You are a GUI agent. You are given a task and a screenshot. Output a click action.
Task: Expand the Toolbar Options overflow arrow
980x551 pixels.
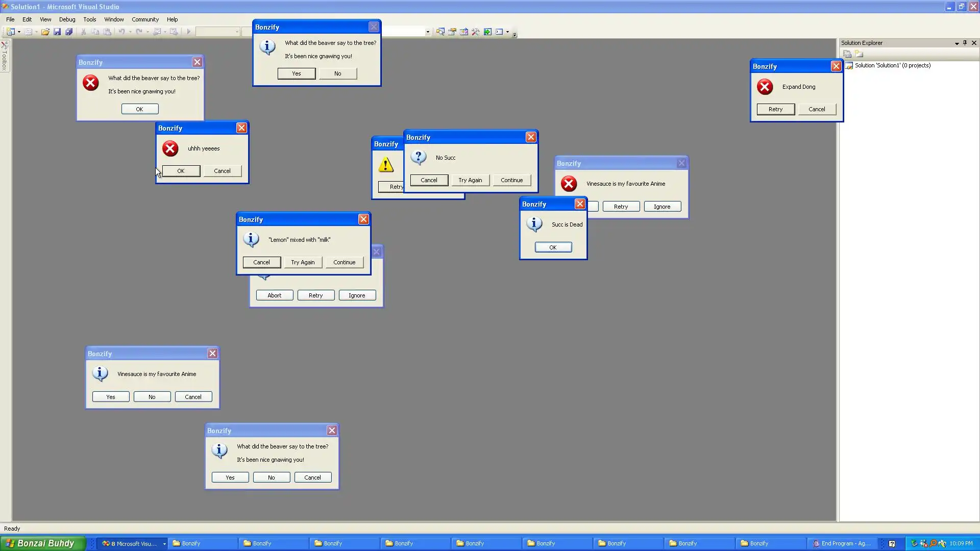tap(514, 34)
